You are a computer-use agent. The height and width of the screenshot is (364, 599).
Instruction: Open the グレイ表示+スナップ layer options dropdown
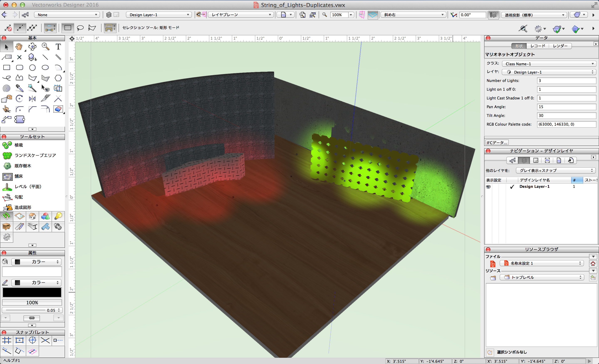coord(555,170)
